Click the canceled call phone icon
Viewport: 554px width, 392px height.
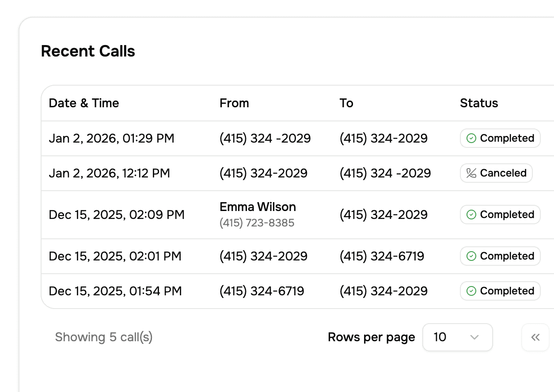[x=471, y=173]
